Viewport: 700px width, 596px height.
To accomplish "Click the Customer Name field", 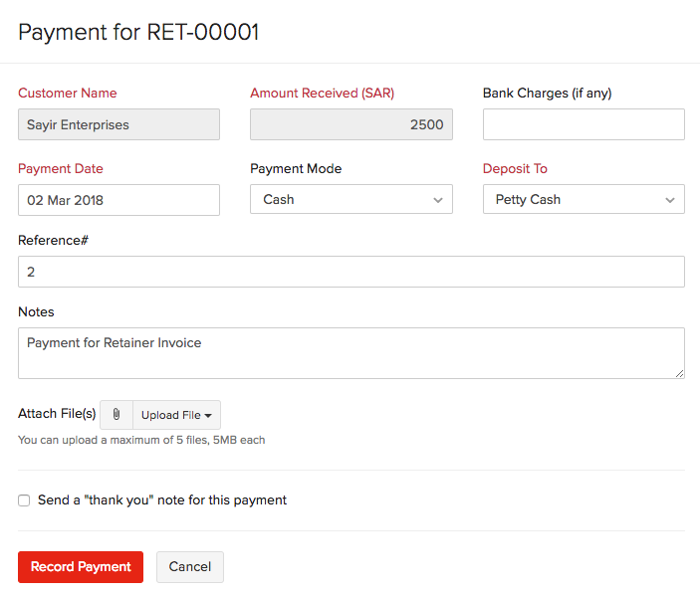I will click(x=118, y=124).
